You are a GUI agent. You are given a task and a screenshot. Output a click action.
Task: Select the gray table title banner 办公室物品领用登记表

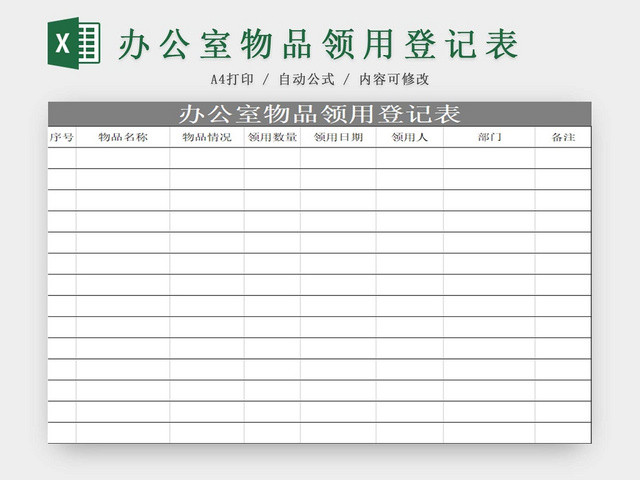pyautogui.click(x=320, y=114)
